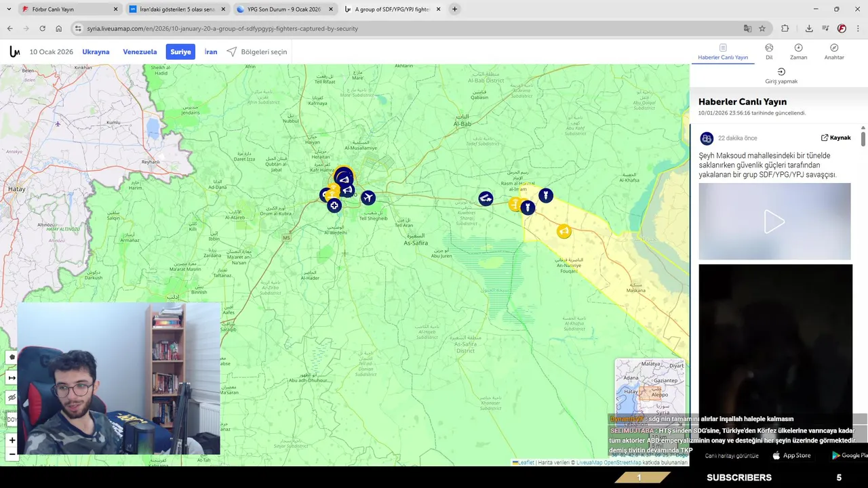This screenshot has height=488, width=868.
Task: Open the browser extensions icon
Action: point(785,28)
